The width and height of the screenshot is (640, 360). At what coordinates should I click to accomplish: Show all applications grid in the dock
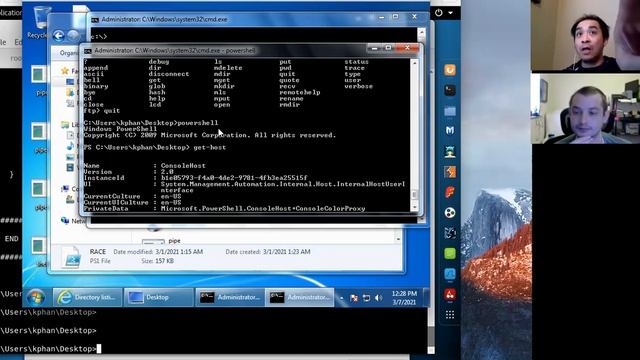[x=450, y=314]
